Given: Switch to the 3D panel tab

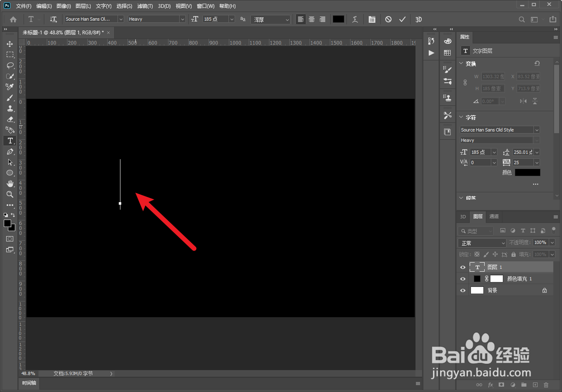Looking at the screenshot, I should coord(463,216).
